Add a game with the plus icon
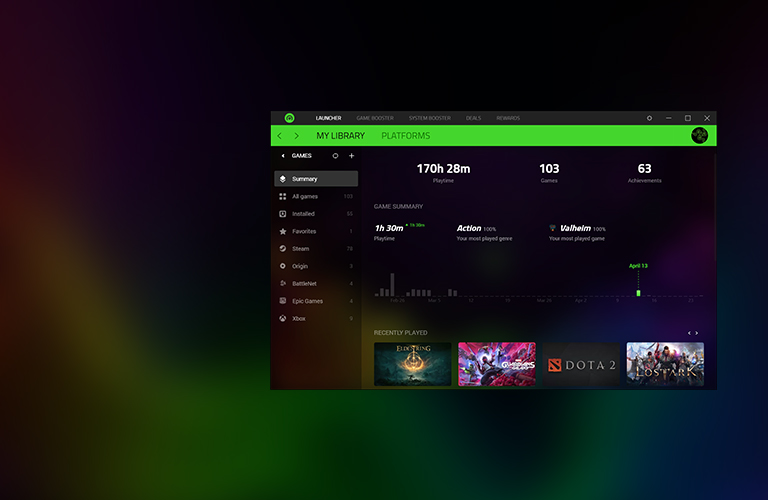The height and width of the screenshot is (500, 768). pyautogui.click(x=351, y=156)
